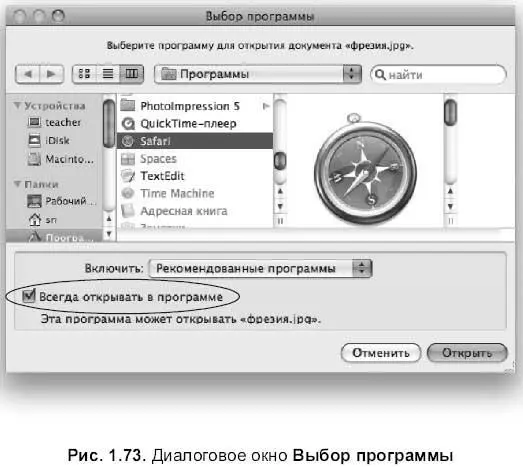Image resolution: width=523 pixels, height=467 pixels.
Task: Expand PhotoImpression 5 folder arrow
Action: (266, 106)
